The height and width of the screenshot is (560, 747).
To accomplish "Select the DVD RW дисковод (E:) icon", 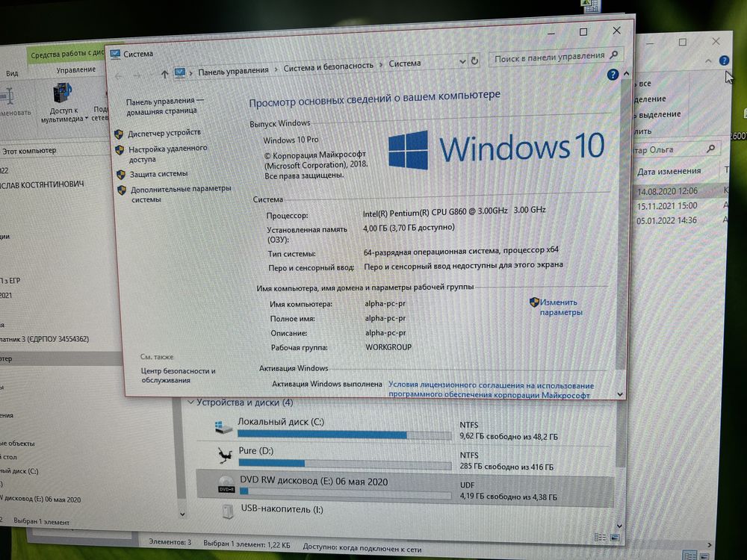I will 226,485.
